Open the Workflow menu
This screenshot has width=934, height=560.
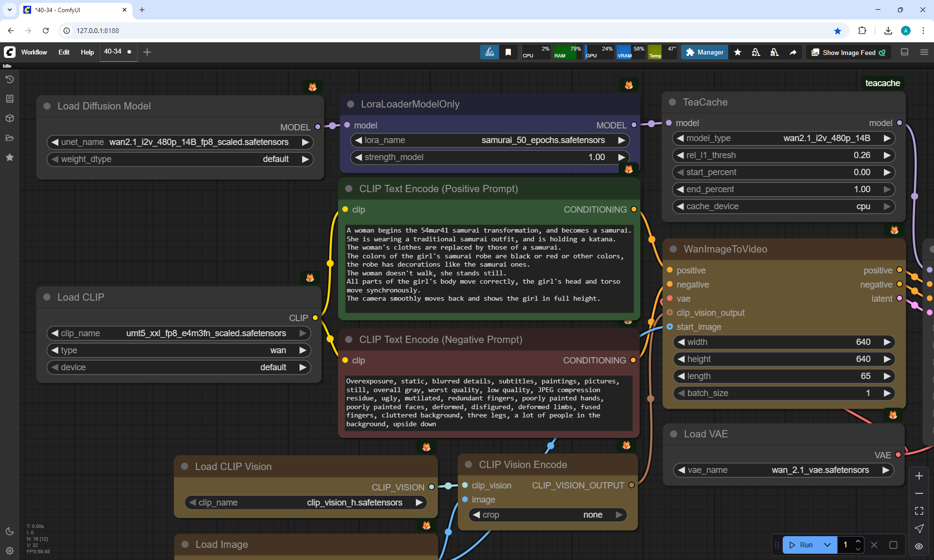34,52
